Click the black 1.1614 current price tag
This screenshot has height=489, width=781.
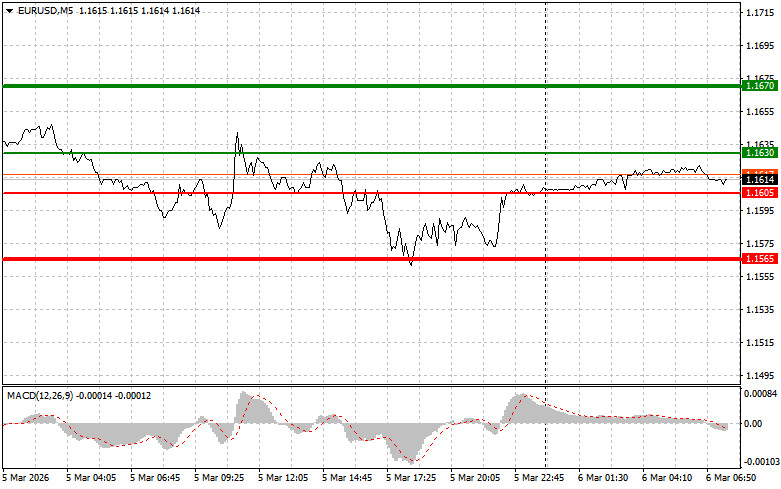point(759,179)
